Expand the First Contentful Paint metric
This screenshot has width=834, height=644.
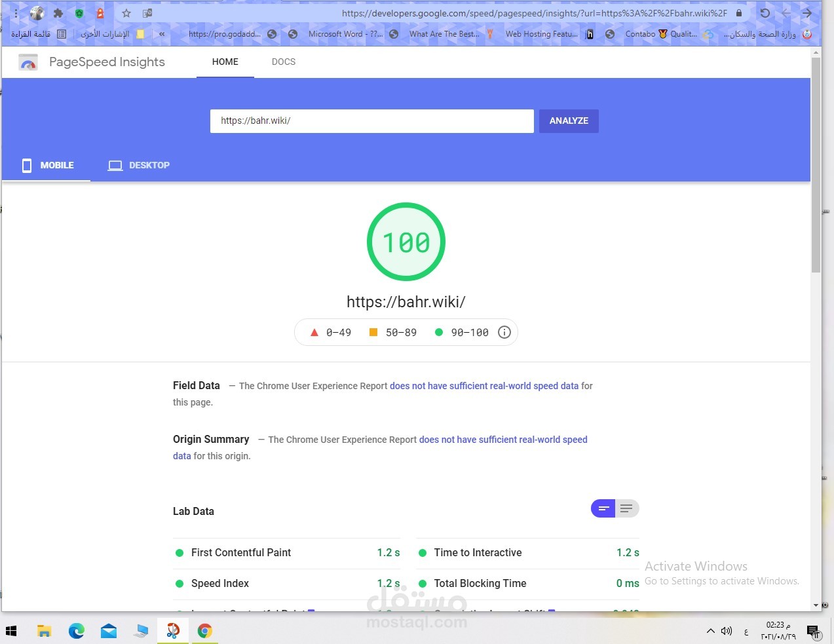288,553
